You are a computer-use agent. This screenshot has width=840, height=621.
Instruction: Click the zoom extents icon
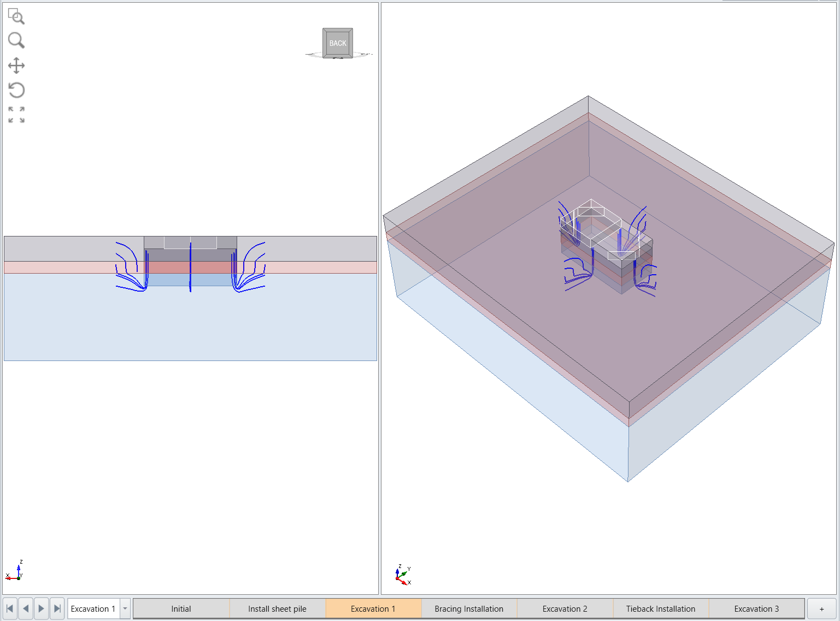16,115
